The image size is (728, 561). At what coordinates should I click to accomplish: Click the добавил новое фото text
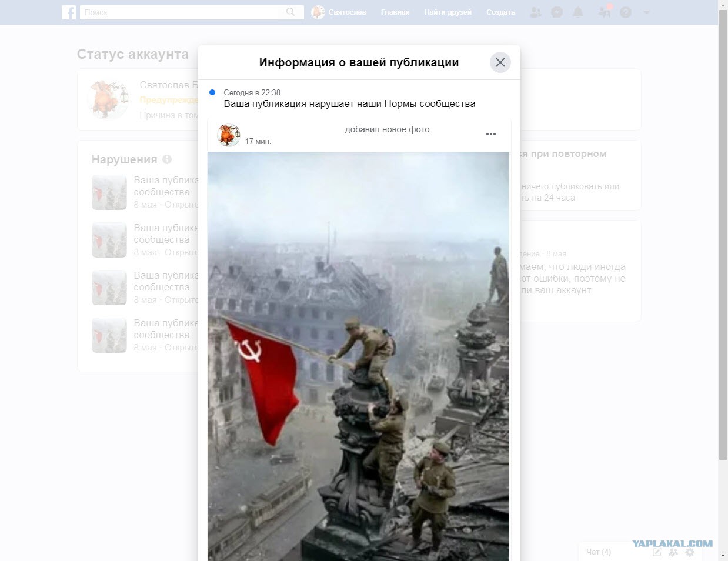[388, 129]
